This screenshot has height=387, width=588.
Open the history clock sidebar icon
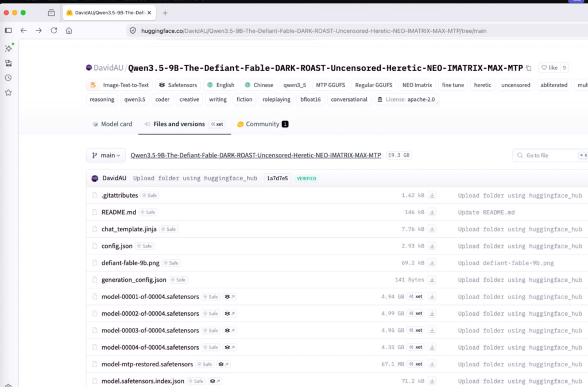point(8,78)
